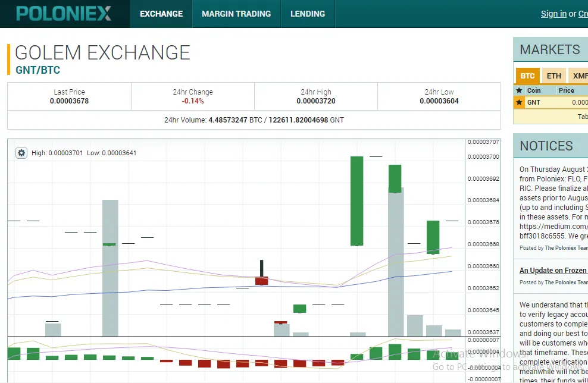Switch to the Lending section
The height and width of the screenshot is (383, 588).
pos(308,14)
